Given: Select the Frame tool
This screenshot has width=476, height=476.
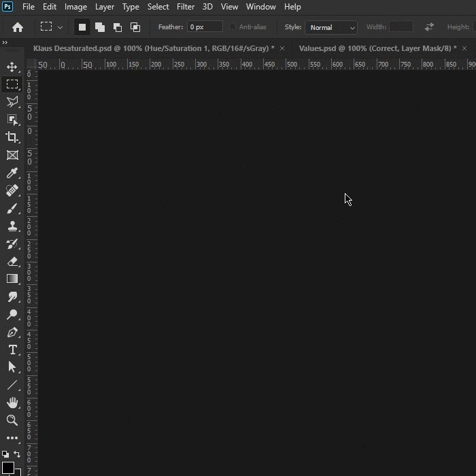Looking at the screenshot, I should 12,155.
